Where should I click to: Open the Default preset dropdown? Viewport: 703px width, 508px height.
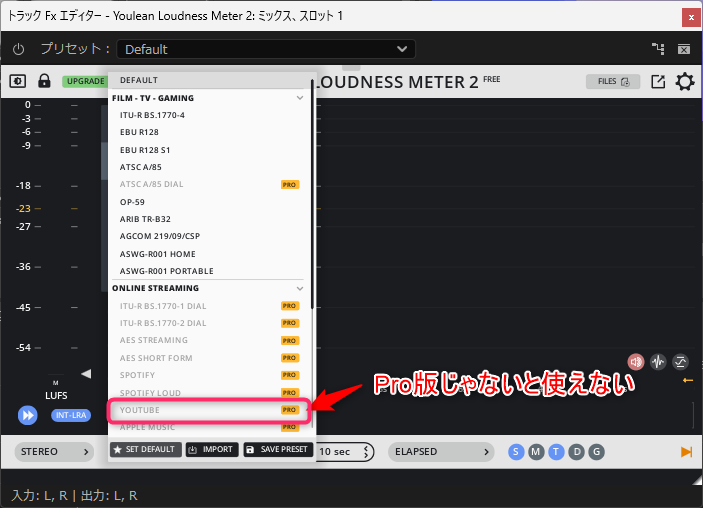click(x=266, y=49)
